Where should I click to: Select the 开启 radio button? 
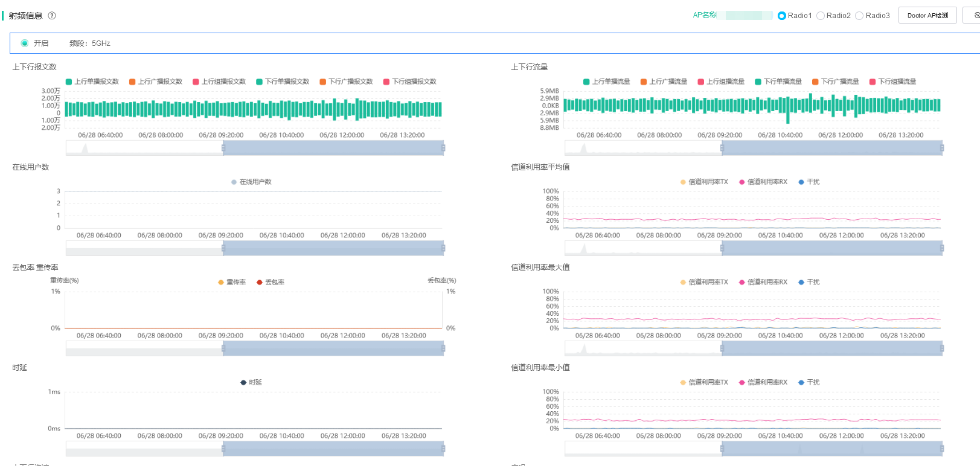pos(25,43)
